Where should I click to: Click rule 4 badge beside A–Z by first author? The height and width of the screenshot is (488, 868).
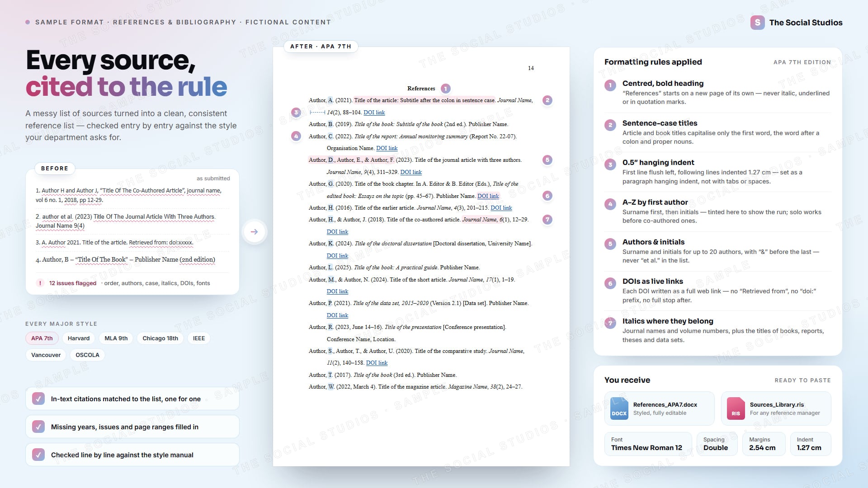click(x=610, y=204)
